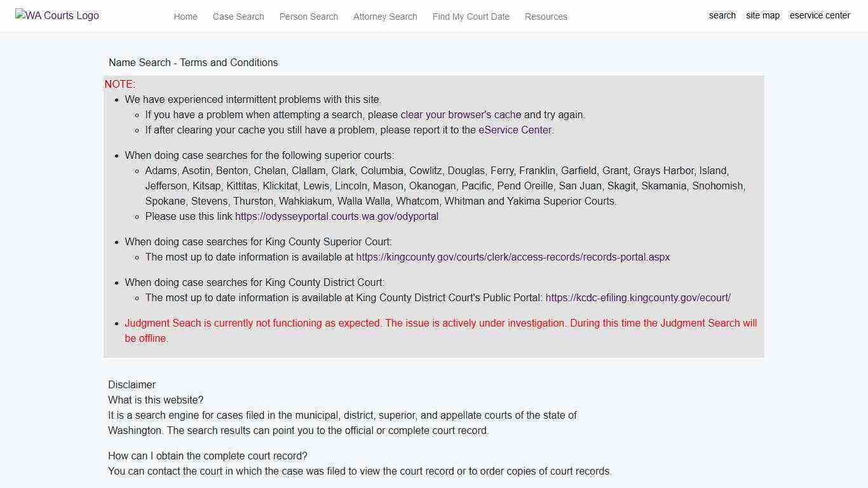Click the NOTE heading in red

[x=119, y=84]
